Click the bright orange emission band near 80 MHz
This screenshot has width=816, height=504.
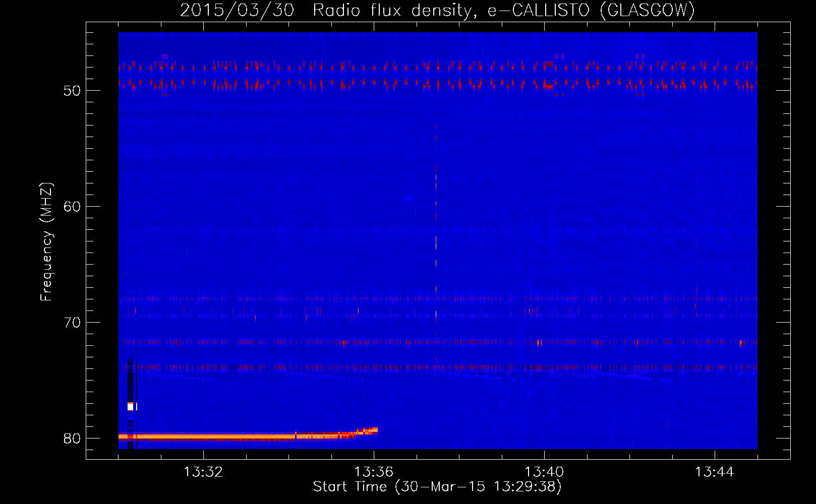(248, 435)
